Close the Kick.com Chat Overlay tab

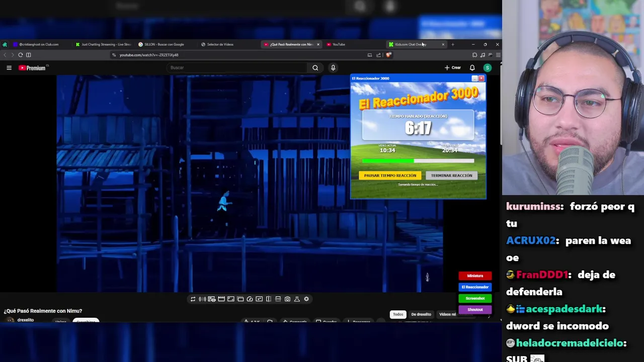pyautogui.click(x=443, y=44)
